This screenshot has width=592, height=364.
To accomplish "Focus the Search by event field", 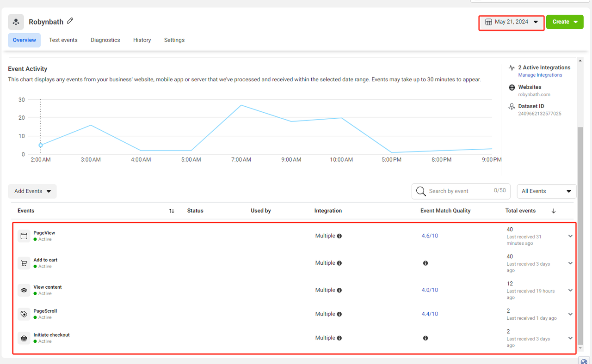I will (461, 191).
